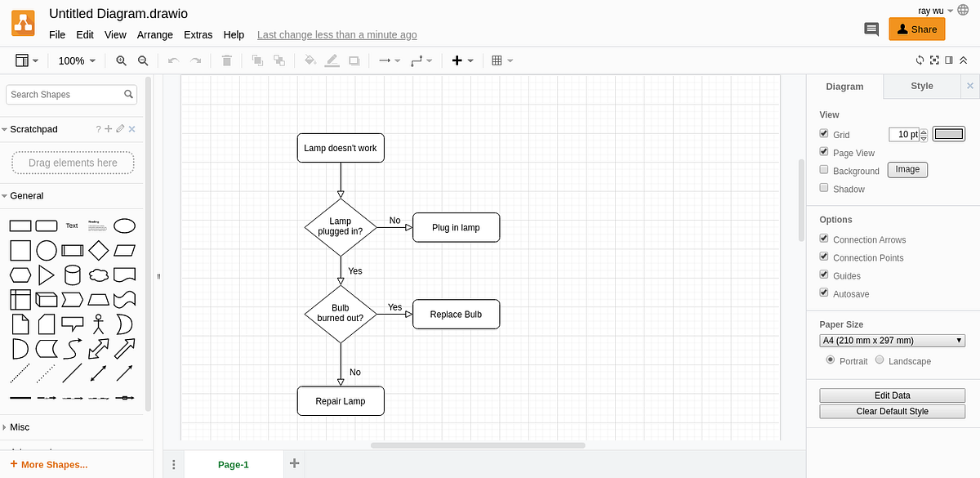
Task: Select the Zoom In magnifier icon
Action: click(121, 60)
